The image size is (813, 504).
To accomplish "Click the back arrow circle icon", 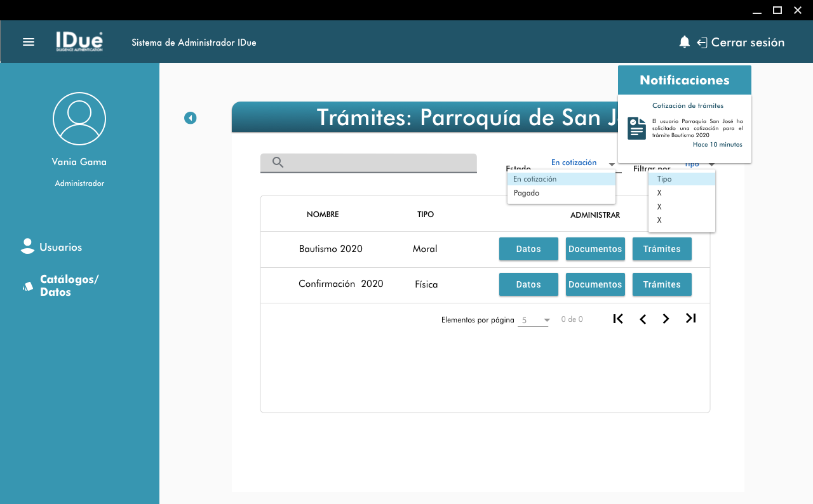I will [x=191, y=118].
